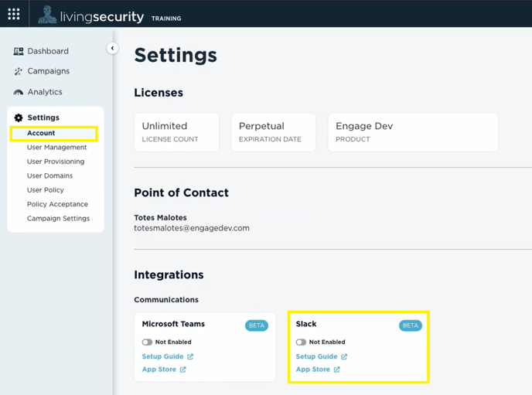Open the Slack App Store link
Image resolution: width=532 pixels, height=395 pixels.
pos(313,369)
